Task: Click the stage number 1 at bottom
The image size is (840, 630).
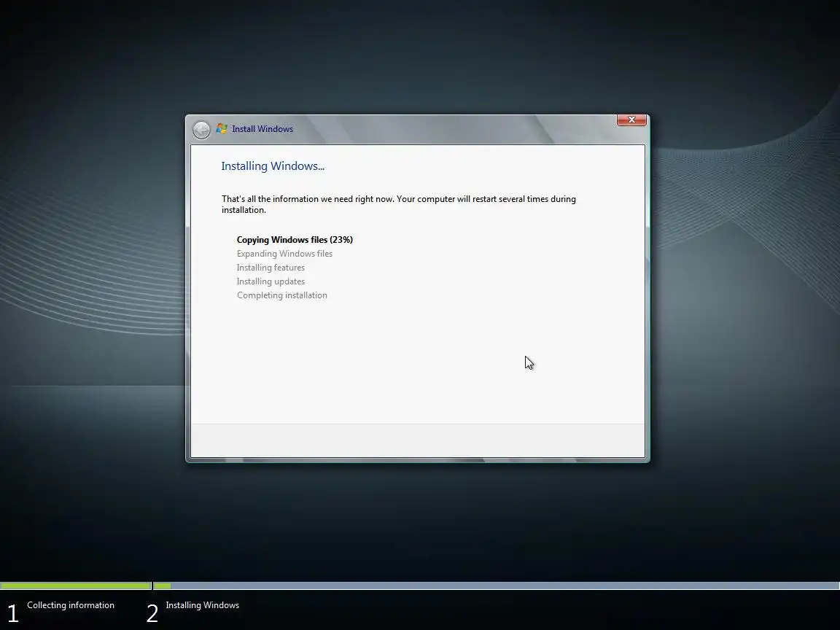Action: (x=13, y=613)
